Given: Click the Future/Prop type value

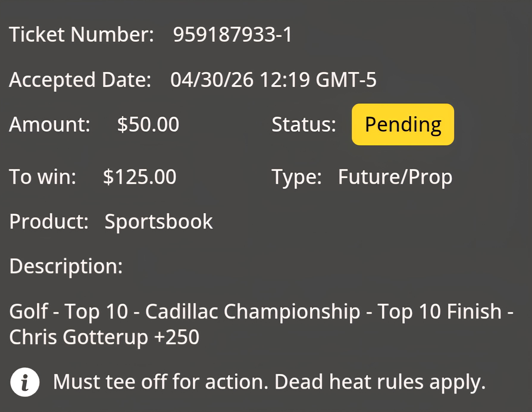Looking at the screenshot, I should (395, 177).
